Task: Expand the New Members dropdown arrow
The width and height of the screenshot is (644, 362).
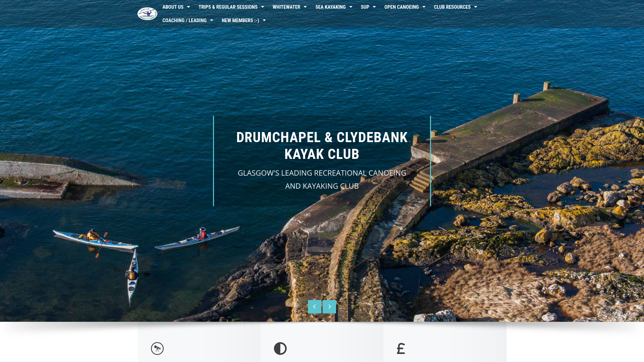Action: [x=264, y=20]
